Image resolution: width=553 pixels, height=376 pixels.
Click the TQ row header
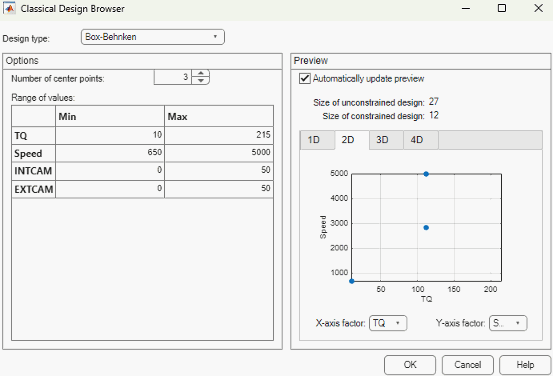[34, 135]
